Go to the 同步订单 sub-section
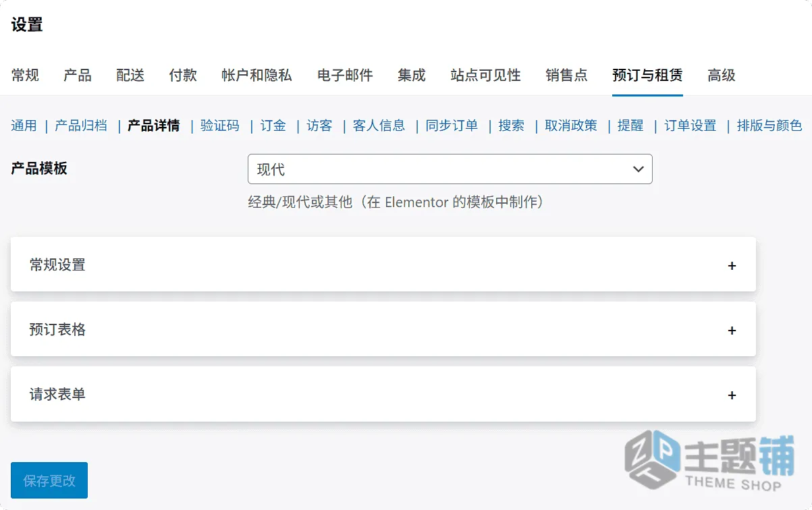This screenshot has height=510, width=812. (x=452, y=125)
